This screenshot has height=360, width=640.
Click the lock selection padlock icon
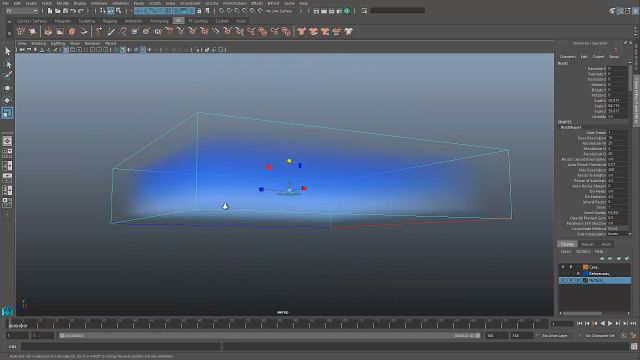click(199, 11)
